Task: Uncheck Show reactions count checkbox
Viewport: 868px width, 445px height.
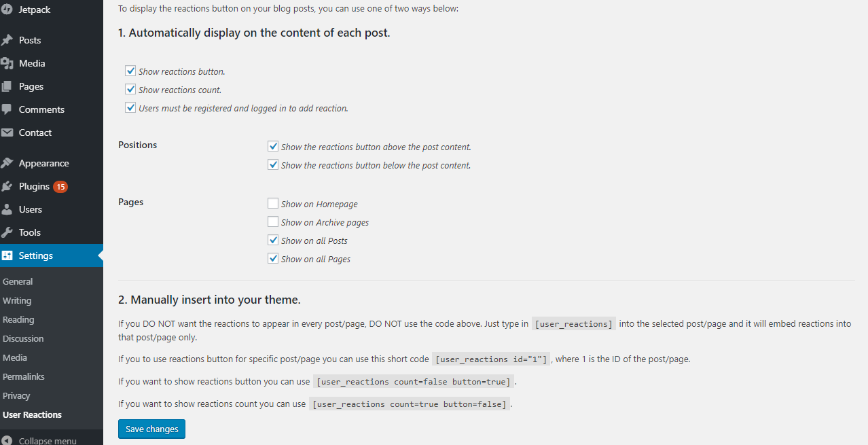Action: pyautogui.click(x=130, y=90)
